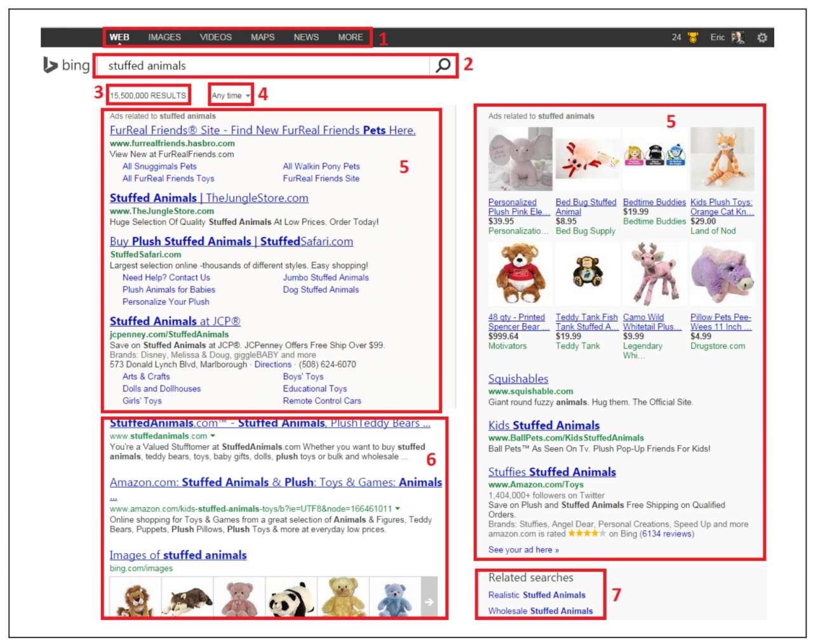Click the search box with stuffed animals
Image resolution: width=813 pixels, height=644 pixels.
[x=264, y=65]
